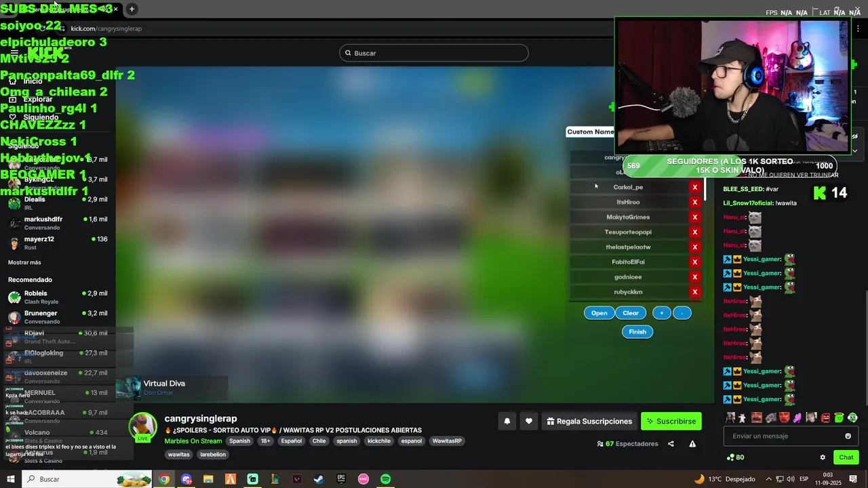Screen dimensions: 868x488
Task: Open the cangrysinglerap channel avatar
Action: point(143,426)
